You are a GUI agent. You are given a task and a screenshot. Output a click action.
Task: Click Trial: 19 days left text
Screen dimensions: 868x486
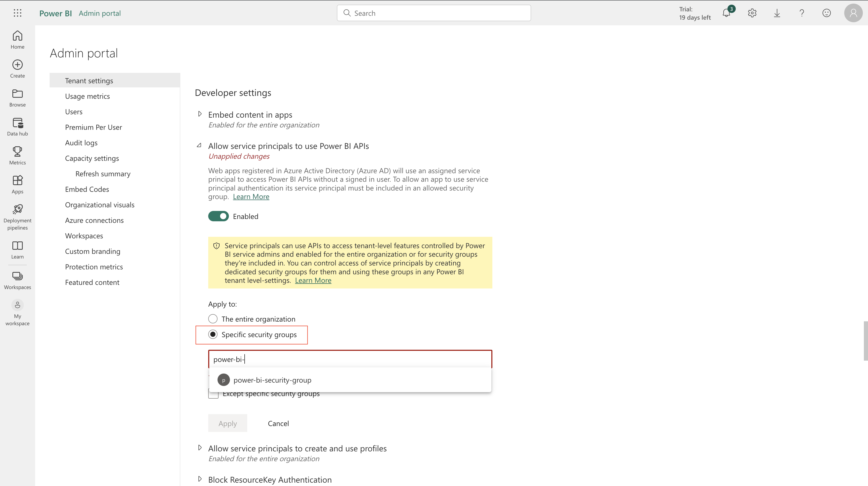coord(695,13)
